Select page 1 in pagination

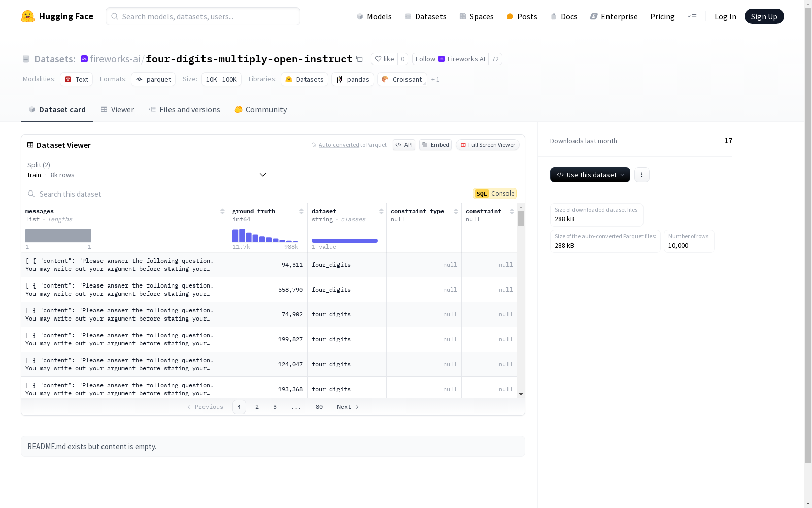(x=239, y=407)
